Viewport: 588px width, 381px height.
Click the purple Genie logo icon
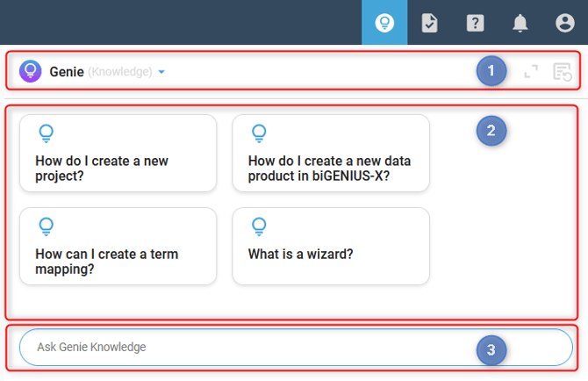31,71
